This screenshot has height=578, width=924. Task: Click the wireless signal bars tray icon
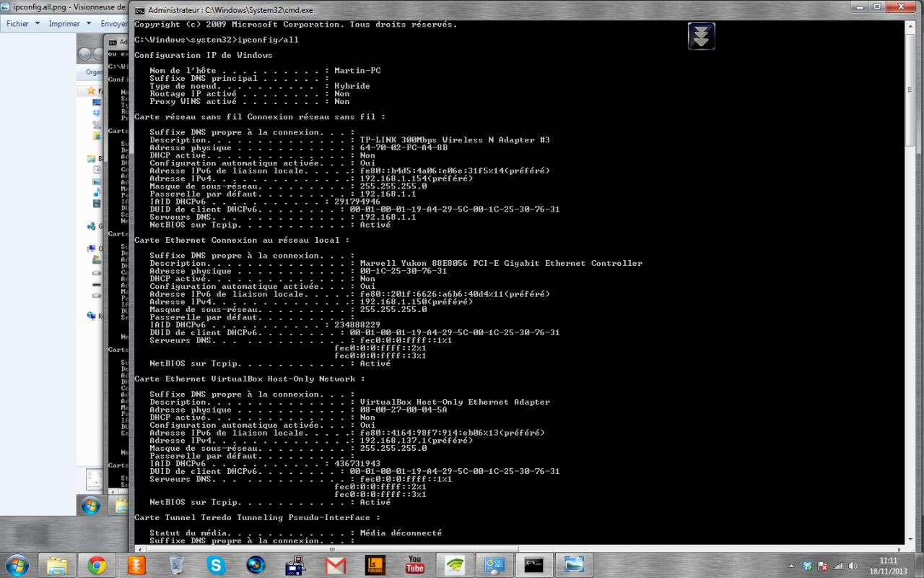(x=838, y=566)
